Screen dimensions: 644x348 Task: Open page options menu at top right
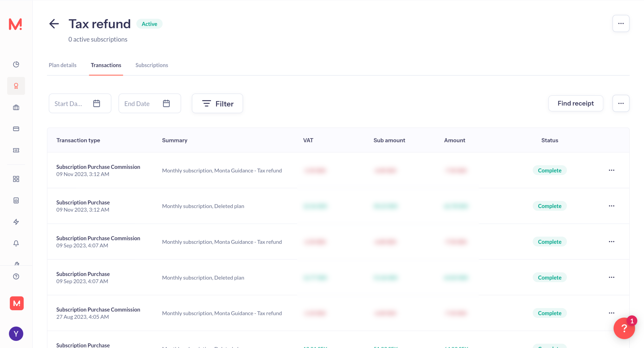[x=621, y=24]
